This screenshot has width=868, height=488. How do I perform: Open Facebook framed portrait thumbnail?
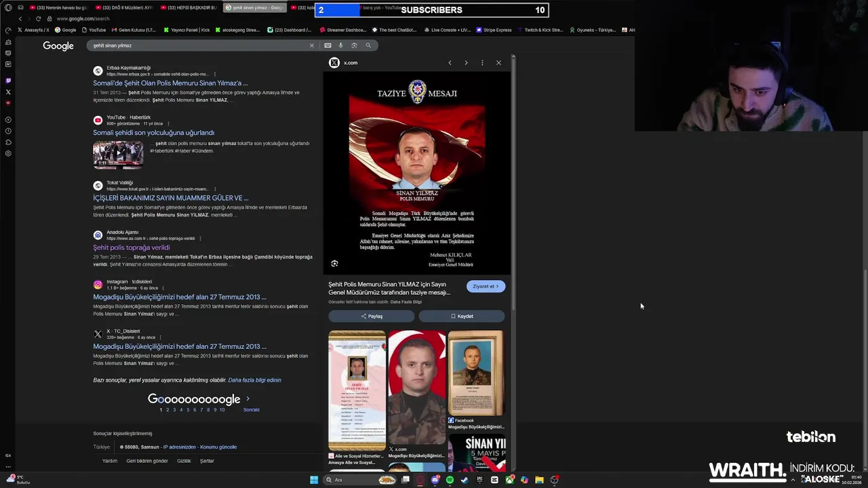pyautogui.click(x=476, y=373)
